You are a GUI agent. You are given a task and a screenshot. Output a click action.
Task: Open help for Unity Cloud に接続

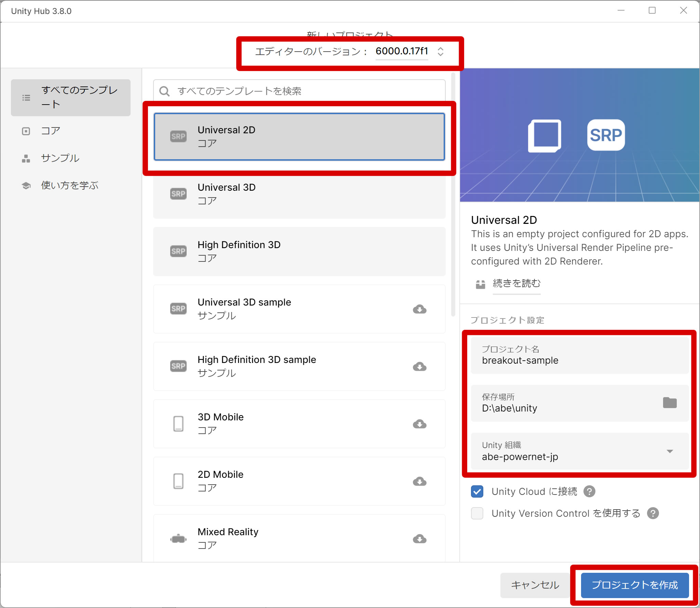[x=589, y=491]
